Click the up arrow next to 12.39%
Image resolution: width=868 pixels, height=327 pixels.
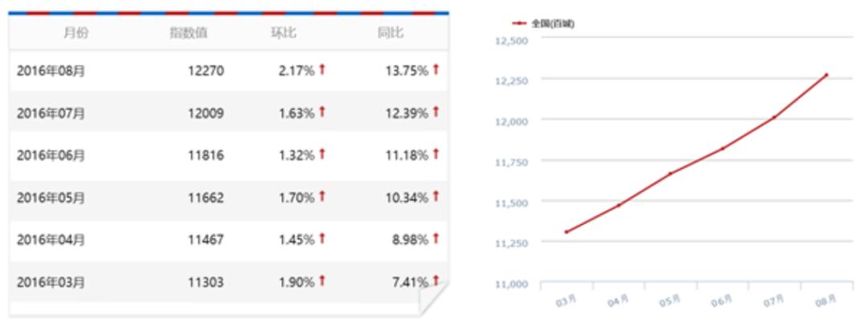click(x=436, y=112)
